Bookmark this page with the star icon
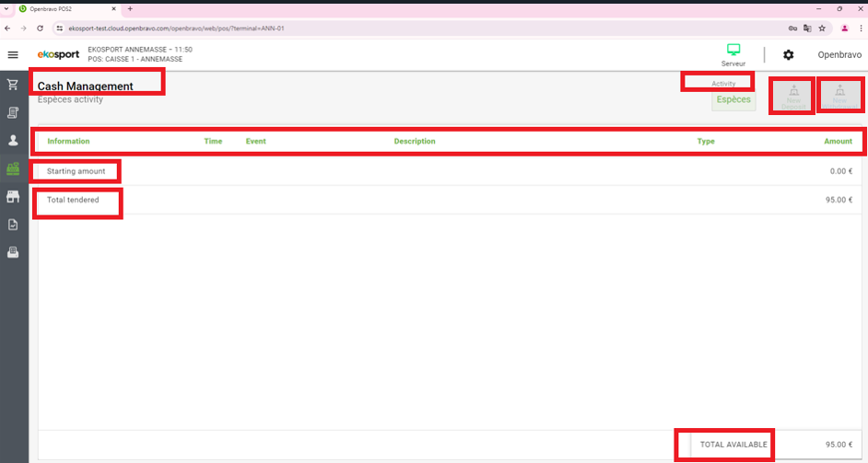 coord(822,29)
